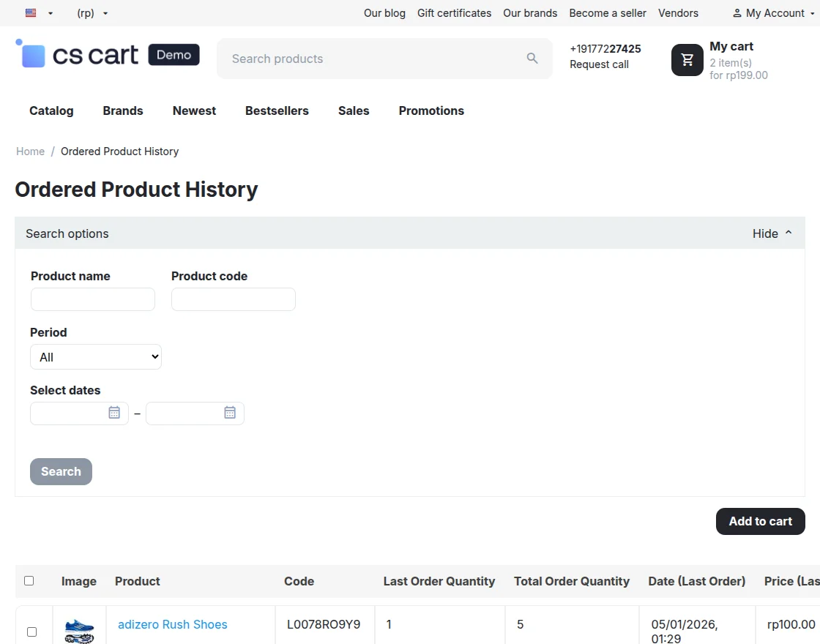
Task: Open the start date calendar icon
Action: pos(114,413)
